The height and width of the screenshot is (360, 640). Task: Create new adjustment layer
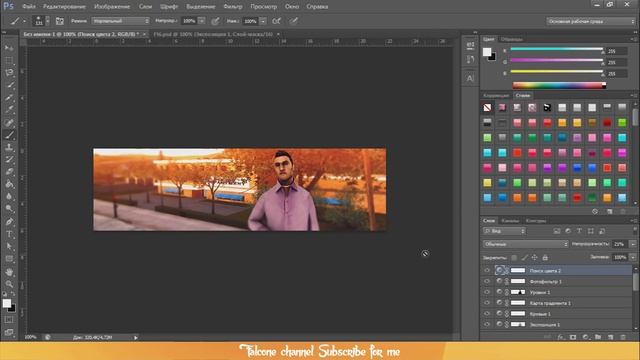tap(586, 337)
